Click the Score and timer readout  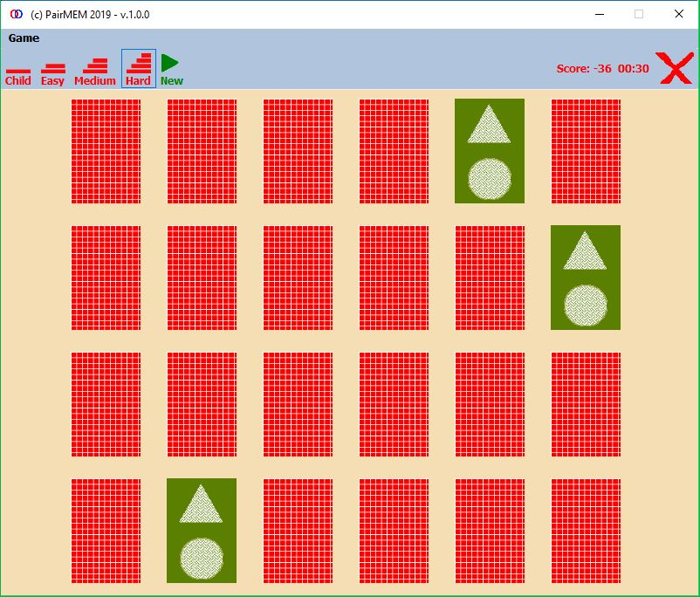(602, 68)
